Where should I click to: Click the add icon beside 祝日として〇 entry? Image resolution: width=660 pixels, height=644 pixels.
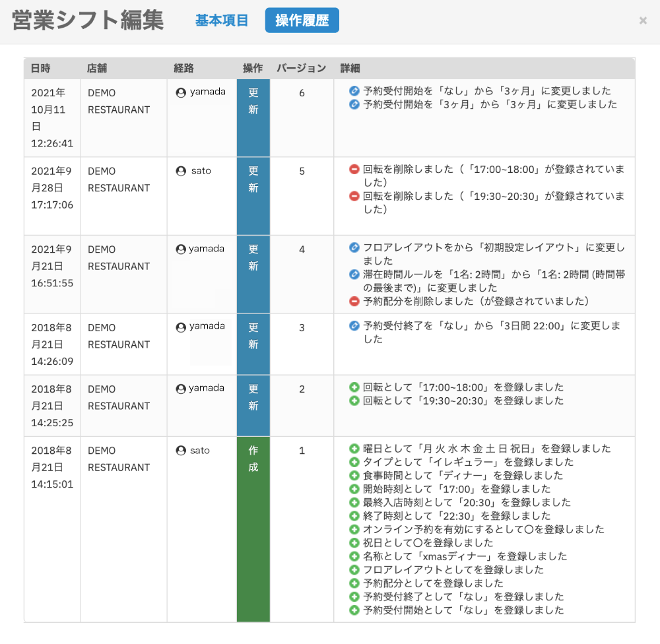[x=354, y=542]
